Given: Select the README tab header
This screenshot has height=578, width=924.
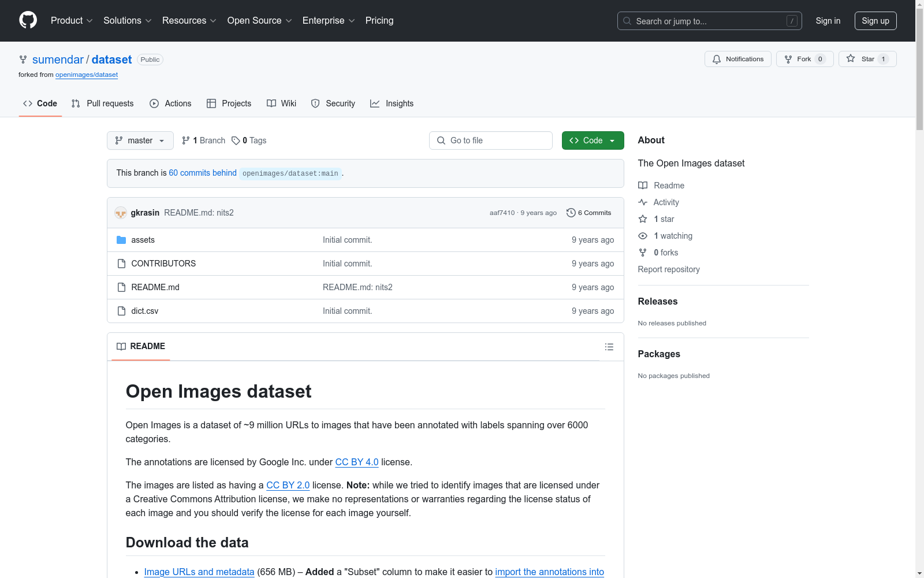Looking at the screenshot, I should coord(141,346).
